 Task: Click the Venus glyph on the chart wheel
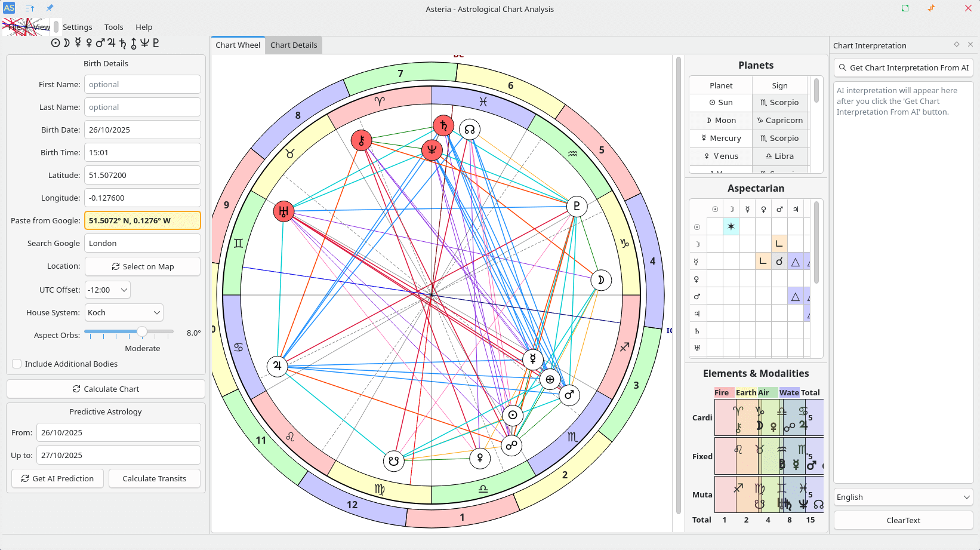pyautogui.click(x=480, y=458)
